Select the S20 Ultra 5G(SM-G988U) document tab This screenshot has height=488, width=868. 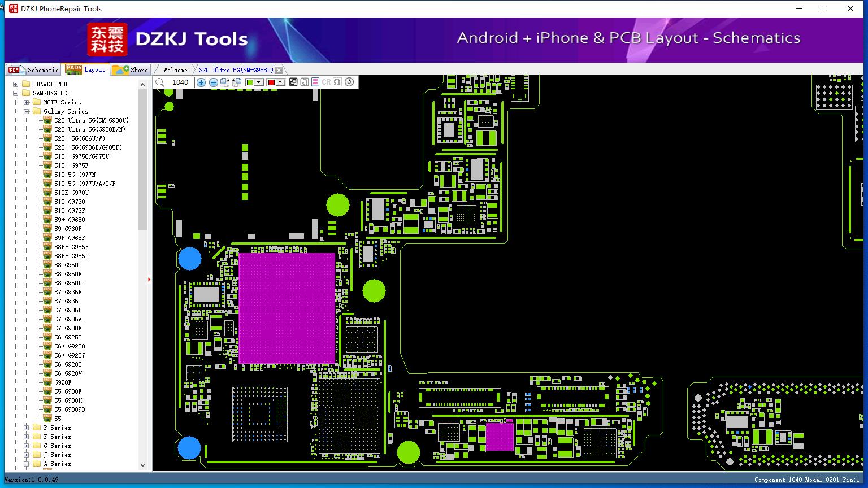click(x=236, y=70)
